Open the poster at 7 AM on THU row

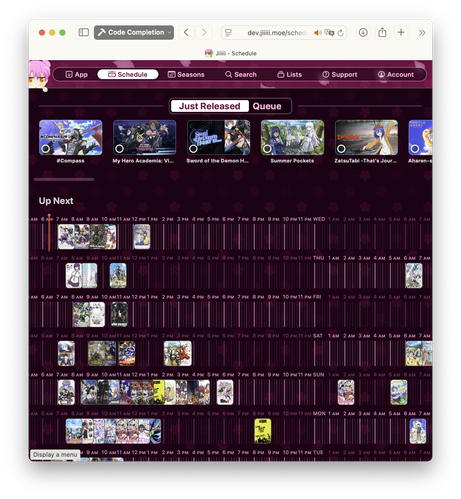pyautogui.click(x=414, y=275)
